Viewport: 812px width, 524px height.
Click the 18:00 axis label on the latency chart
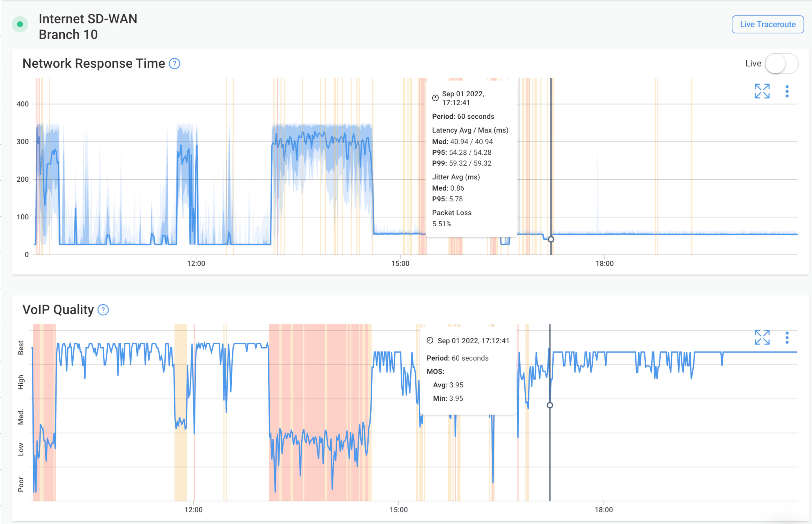pos(605,263)
